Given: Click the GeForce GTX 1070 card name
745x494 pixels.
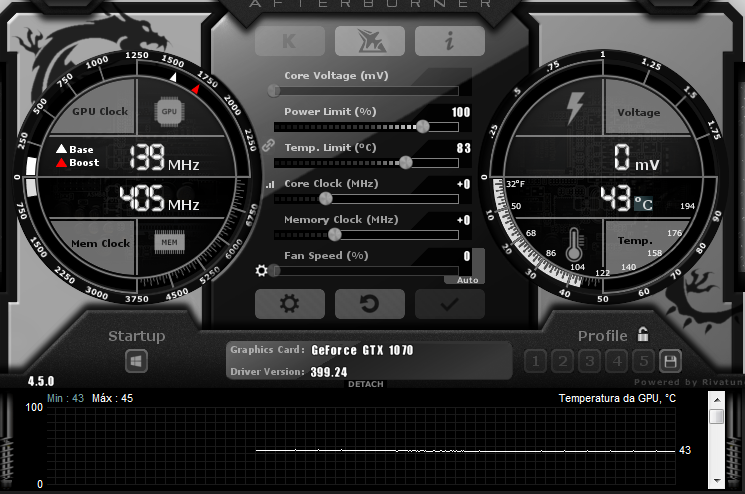Looking at the screenshot, I should tap(362, 351).
